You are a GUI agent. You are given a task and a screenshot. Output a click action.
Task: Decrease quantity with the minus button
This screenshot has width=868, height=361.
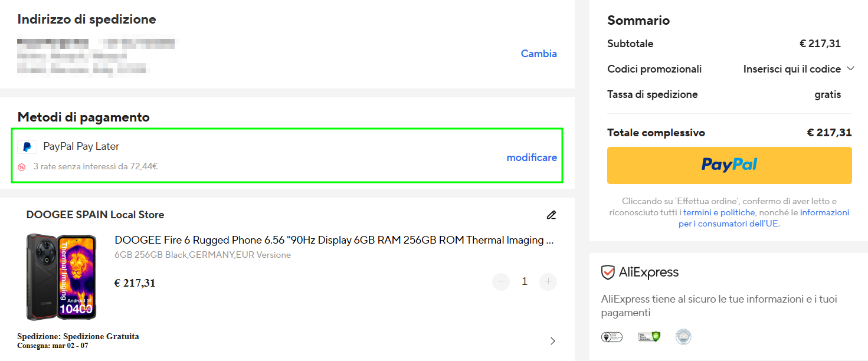[x=501, y=282]
